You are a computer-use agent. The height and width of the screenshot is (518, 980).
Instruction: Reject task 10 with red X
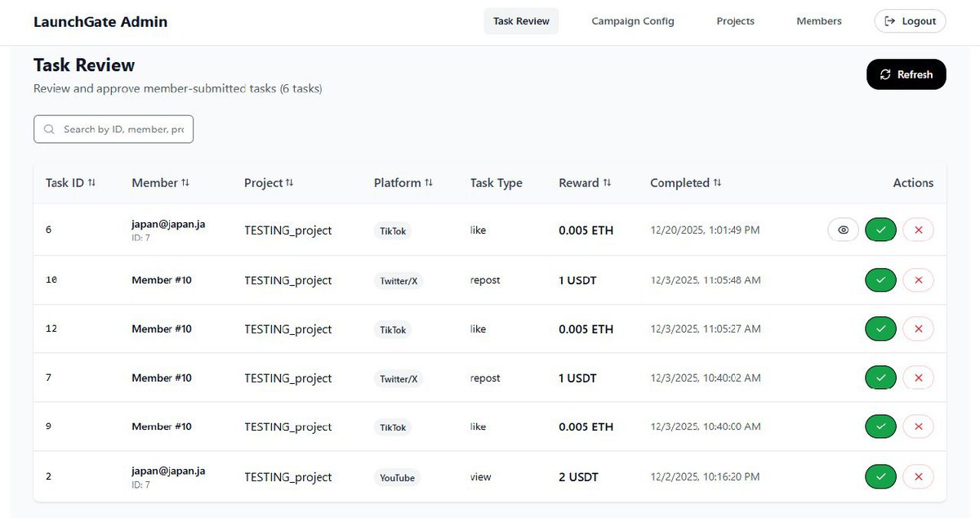tap(918, 280)
